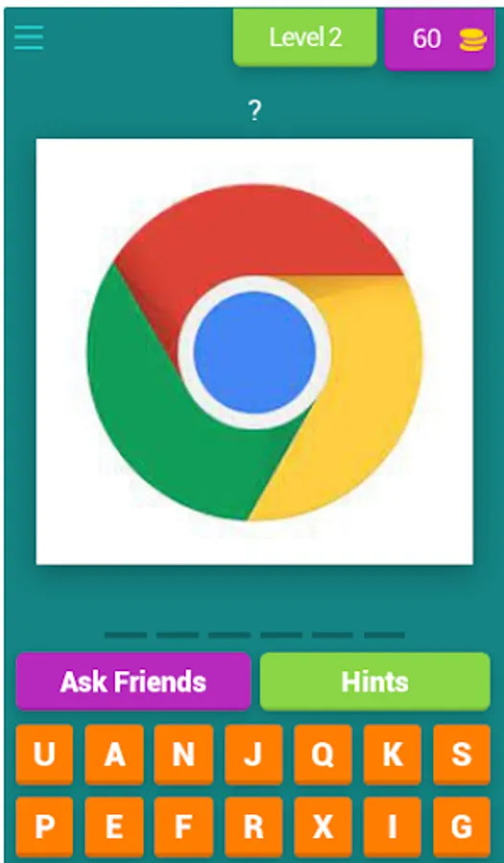Select the letter J tile

tap(253, 754)
